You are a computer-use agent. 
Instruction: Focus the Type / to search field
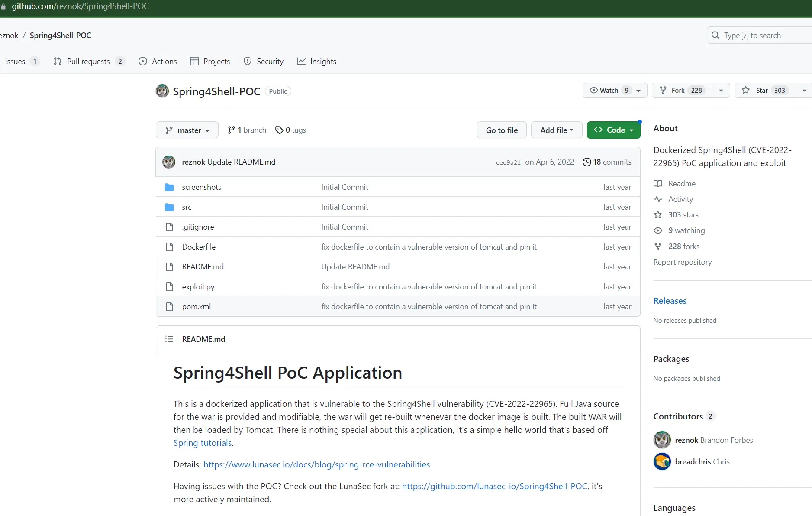[762, 36]
